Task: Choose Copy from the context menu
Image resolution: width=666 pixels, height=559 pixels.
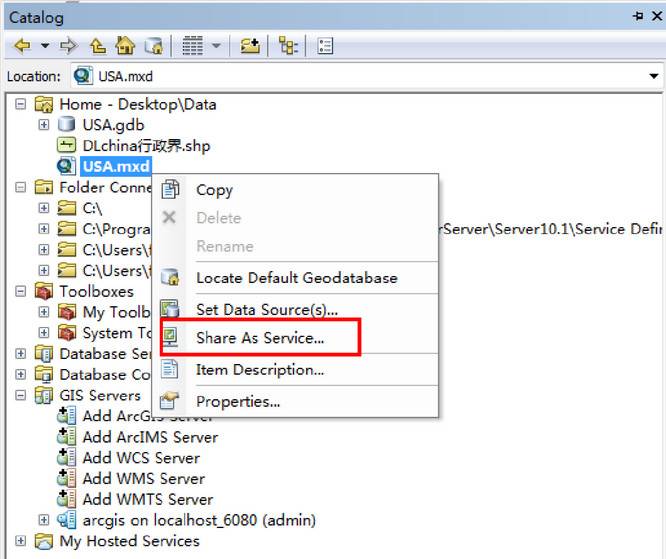Action: pos(295,190)
